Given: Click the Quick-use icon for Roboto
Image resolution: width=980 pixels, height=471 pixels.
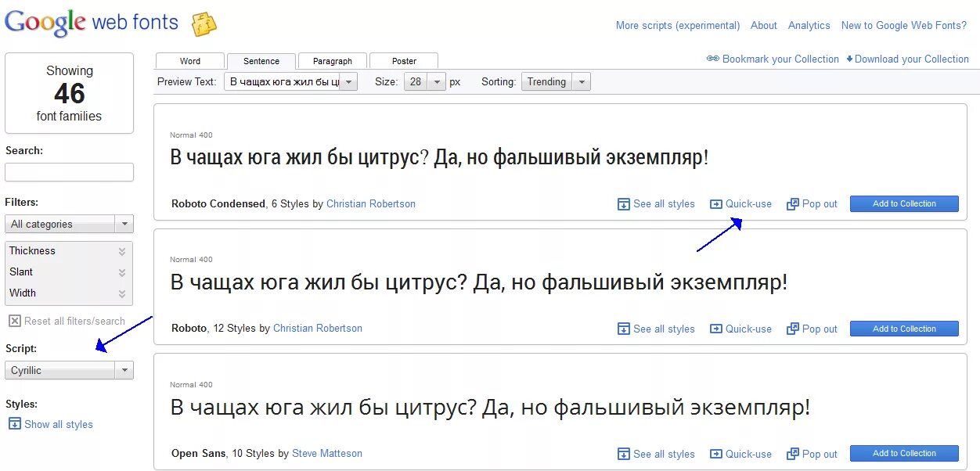Looking at the screenshot, I should coord(716,329).
